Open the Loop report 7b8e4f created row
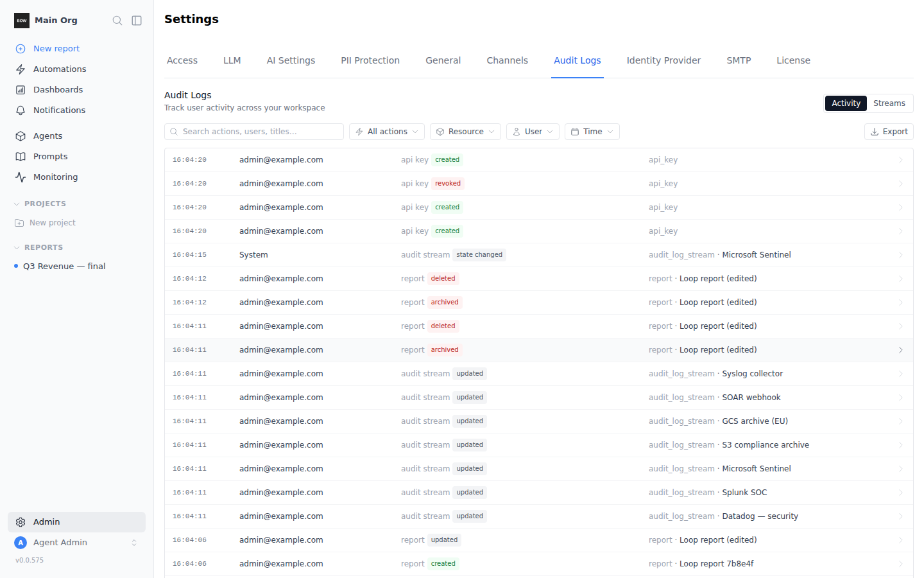Image resolution: width=924 pixels, height=578 pixels. coord(539,564)
